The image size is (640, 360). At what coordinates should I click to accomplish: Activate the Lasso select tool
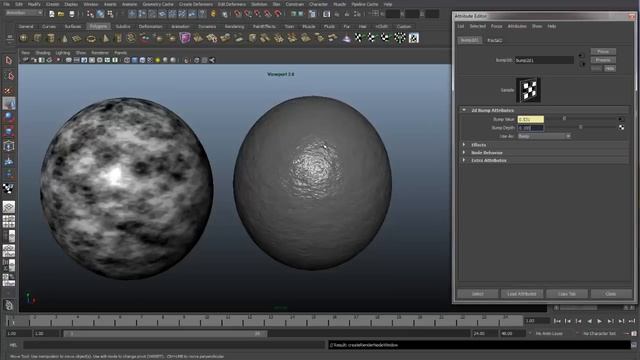click(x=9, y=76)
